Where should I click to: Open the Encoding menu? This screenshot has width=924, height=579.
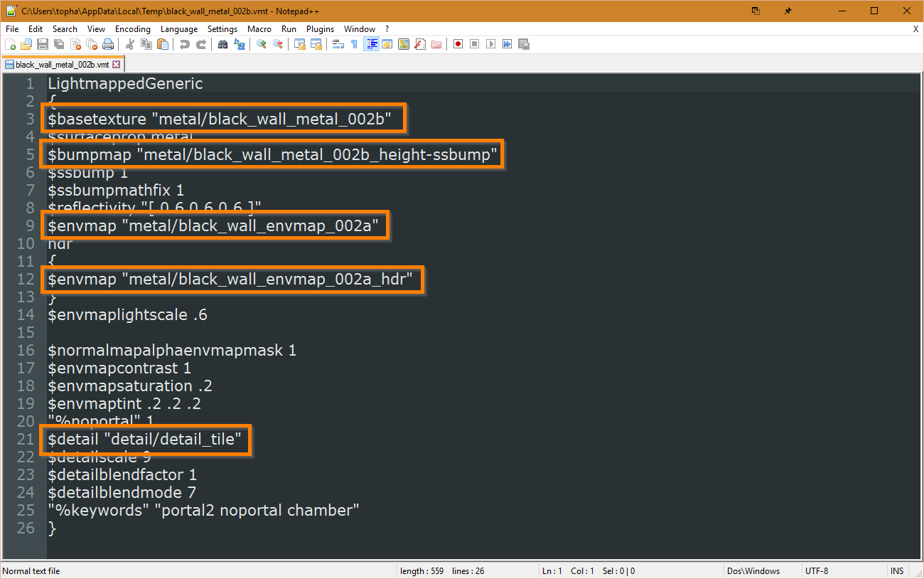click(x=133, y=29)
